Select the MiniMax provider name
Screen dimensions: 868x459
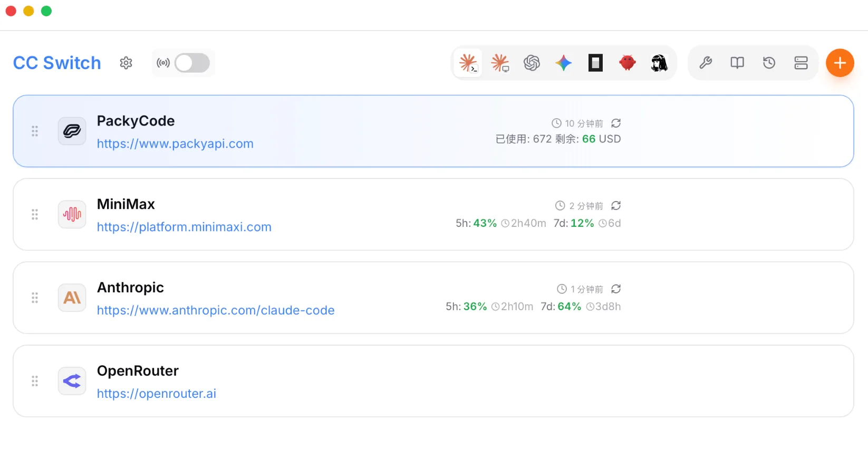point(126,204)
